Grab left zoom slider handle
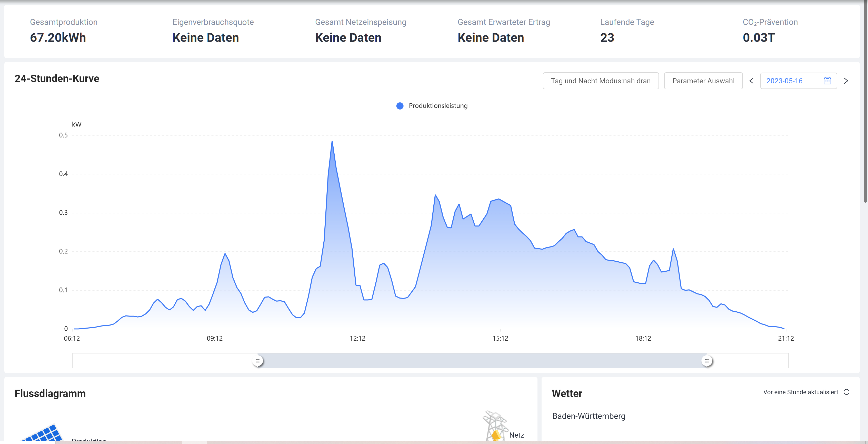 coord(258,361)
